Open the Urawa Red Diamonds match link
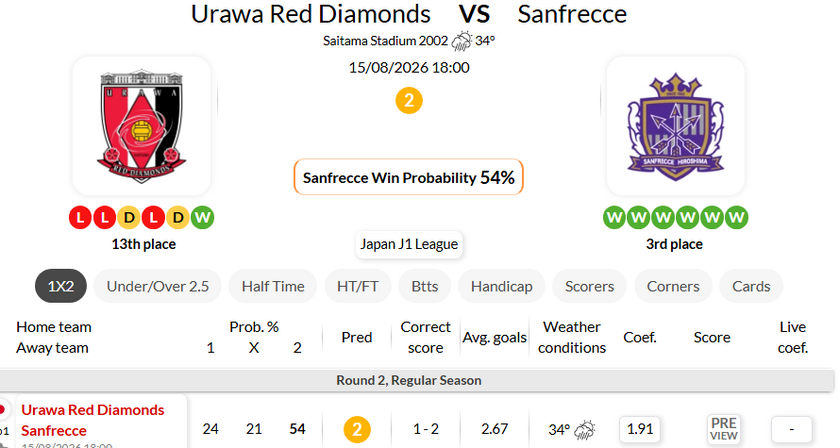Image resolution: width=840 pixels, height=448 pixels. 93,410
